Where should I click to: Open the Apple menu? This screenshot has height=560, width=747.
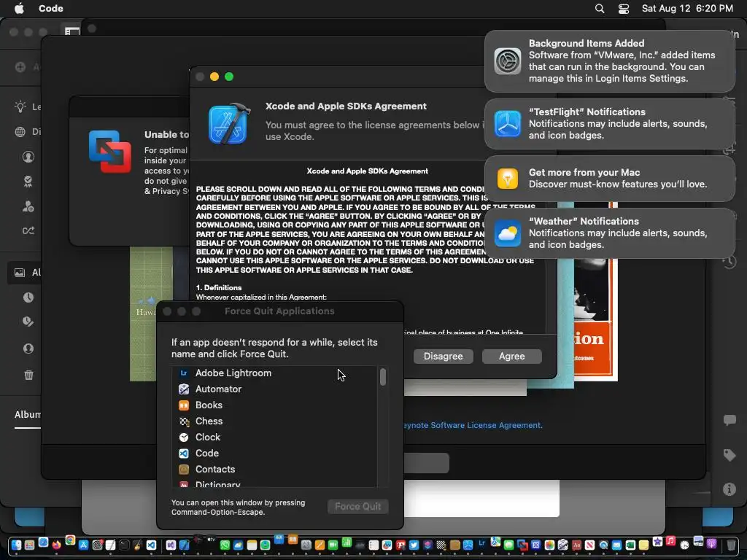[19, 9]
